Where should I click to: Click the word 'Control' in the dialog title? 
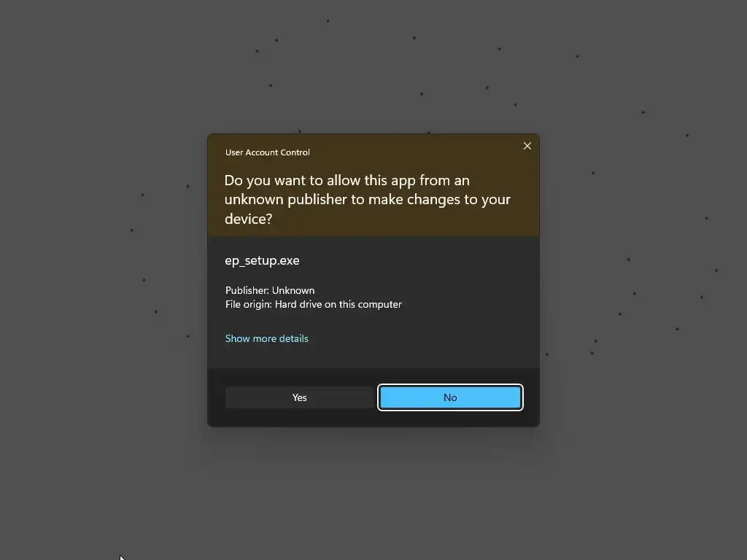tap(295, 152)
